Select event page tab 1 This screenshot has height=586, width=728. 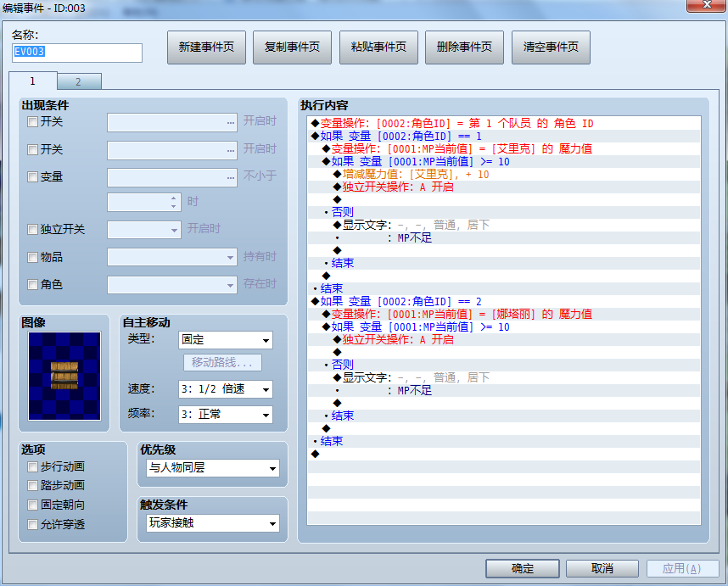coord(33,81)
